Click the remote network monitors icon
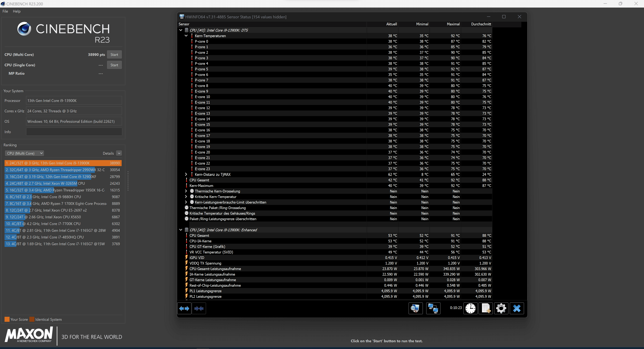The height and width of the screenshot is (349, 644). tap(433, 308)
